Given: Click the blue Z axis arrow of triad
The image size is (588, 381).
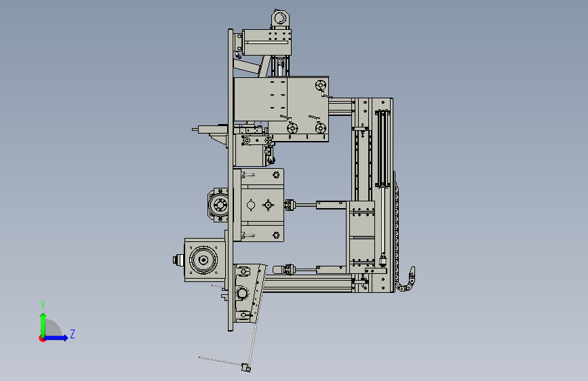Looking at the screenshot, I should [x=56, y=338].
